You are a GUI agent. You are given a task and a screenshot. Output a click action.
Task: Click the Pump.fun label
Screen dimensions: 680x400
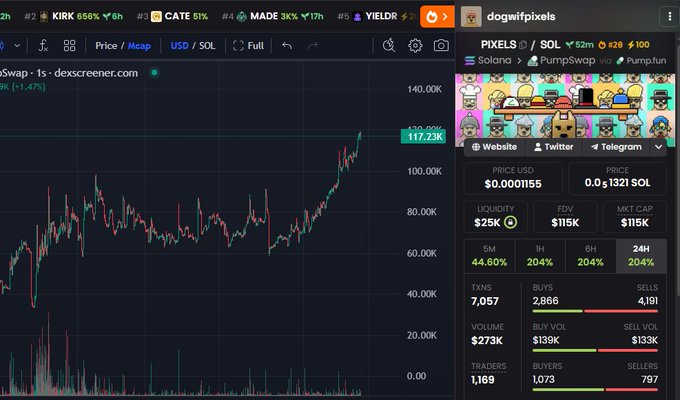point(646,61)
